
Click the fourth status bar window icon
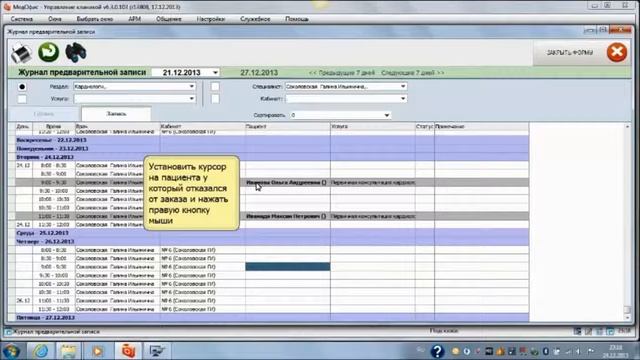click(x=610, y=331)
